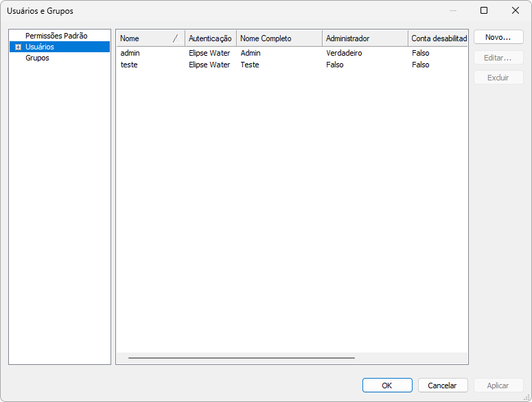The width and height of the screenshot is (532, 402).
Task: Select Grupos in the tree
Action: [37, 58]
